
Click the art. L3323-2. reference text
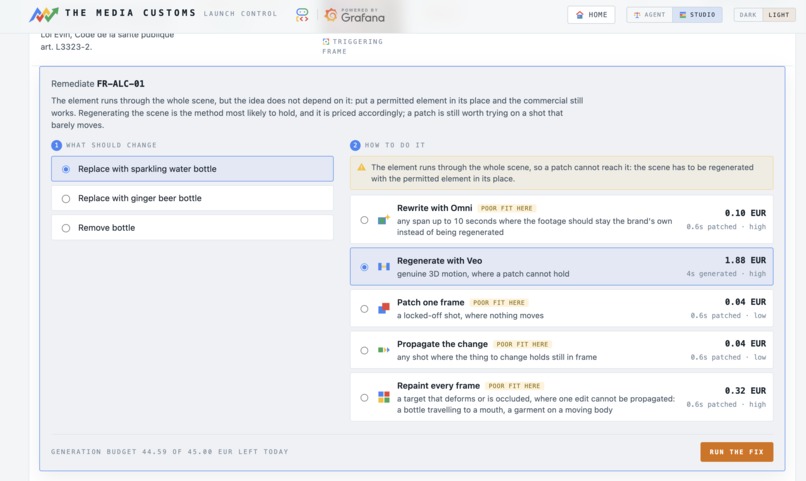pos(66,47)
